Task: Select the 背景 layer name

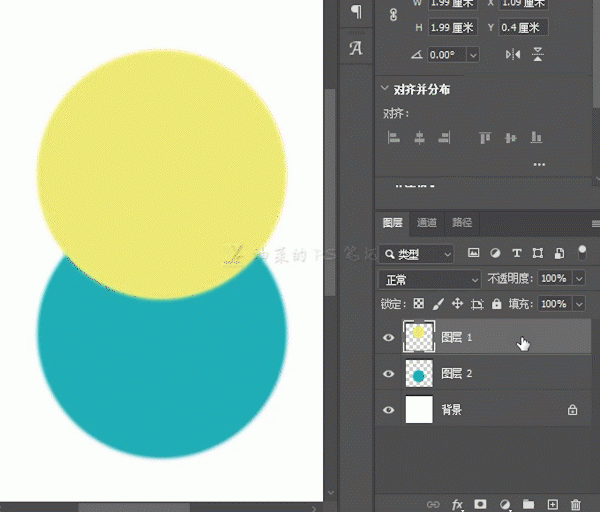Action: [x=452, y=410]
